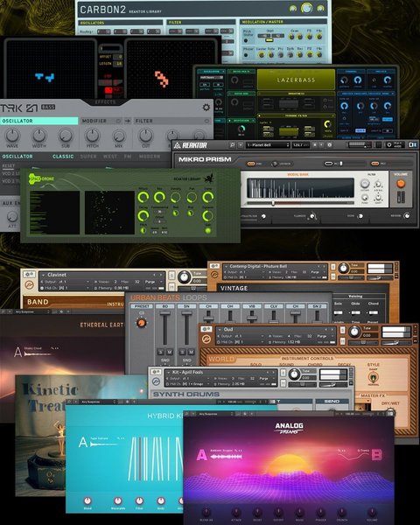Open the Purge dropdown of the Oud
Screen dimensions: 420x525
(x=324, y=336)
